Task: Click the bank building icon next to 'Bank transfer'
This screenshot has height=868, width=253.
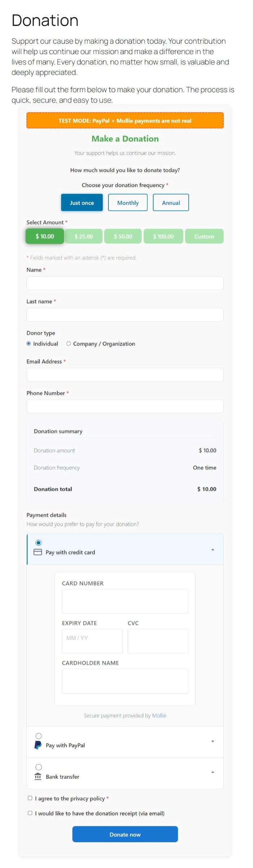Action: 38,777
